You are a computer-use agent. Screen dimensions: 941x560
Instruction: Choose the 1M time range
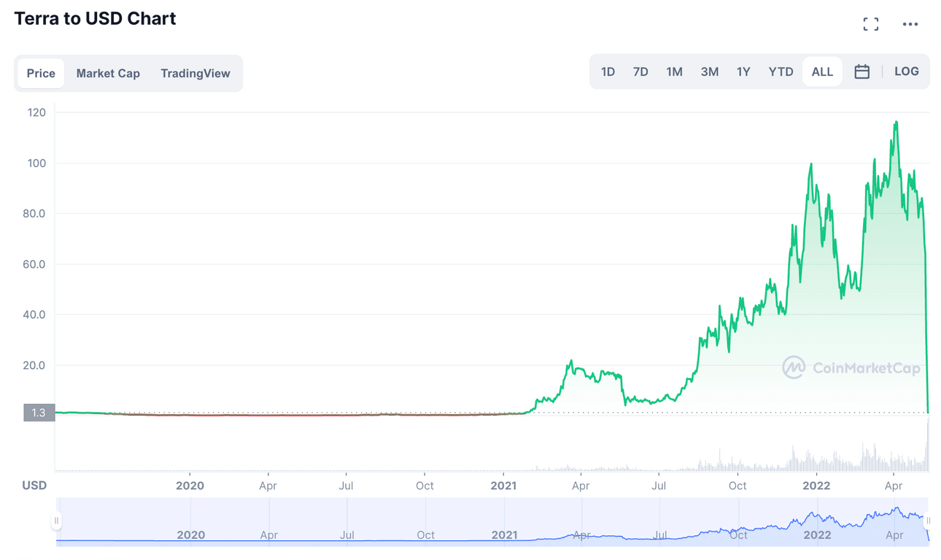[x=674, y=71]
